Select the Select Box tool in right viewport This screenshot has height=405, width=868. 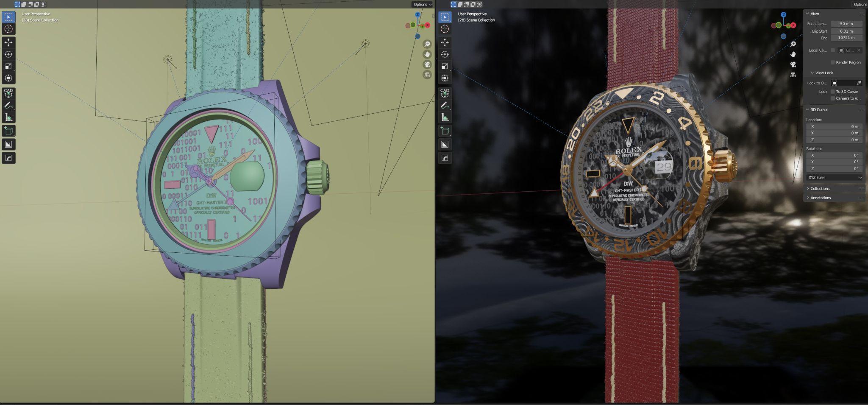click(445, 17)
